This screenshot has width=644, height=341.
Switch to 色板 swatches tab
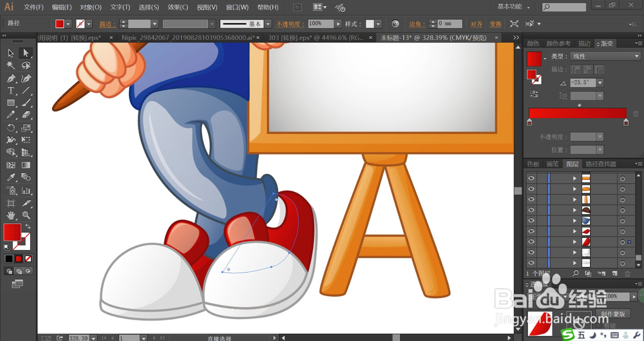point(533,164)
